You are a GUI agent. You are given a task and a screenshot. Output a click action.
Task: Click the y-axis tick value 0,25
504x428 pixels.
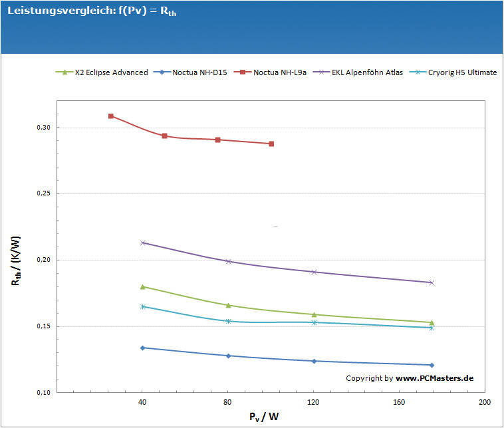point(44,193)
